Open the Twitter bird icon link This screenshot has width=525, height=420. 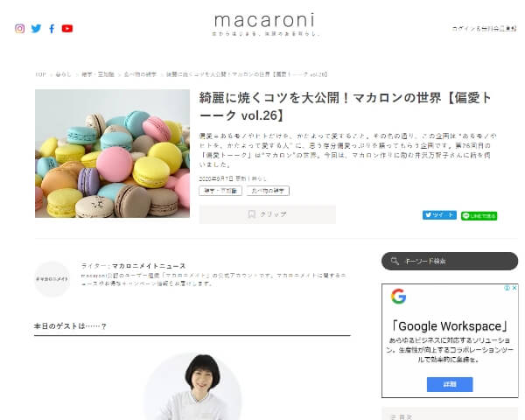pyautogui.click(x=36, y=29)
